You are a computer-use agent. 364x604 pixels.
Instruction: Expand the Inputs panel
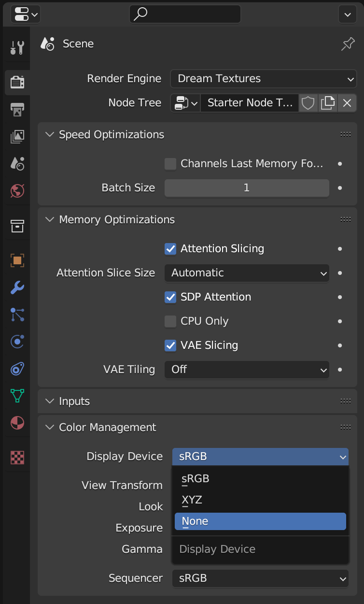point(74,401)
